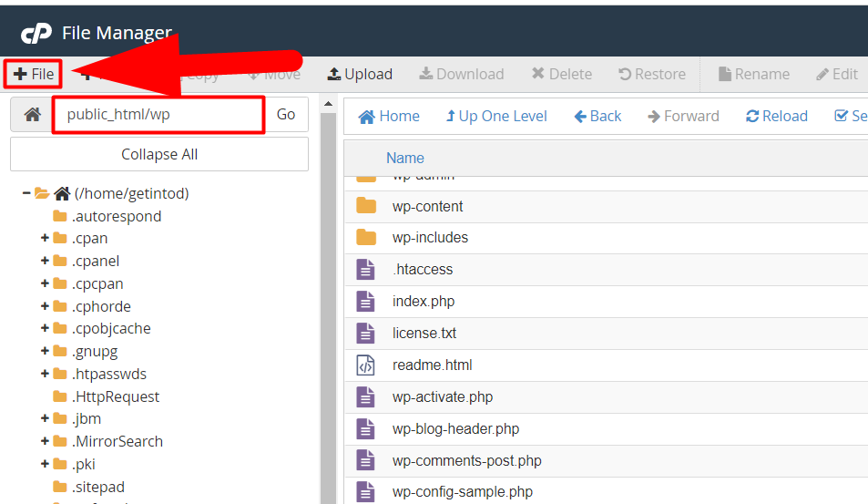Click the cPanel logo icon

[x=36, y=33]
